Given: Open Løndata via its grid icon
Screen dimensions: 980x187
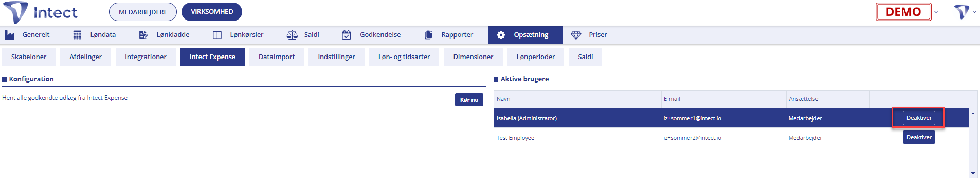Looking at the screenshot, I should coord(77,35).
